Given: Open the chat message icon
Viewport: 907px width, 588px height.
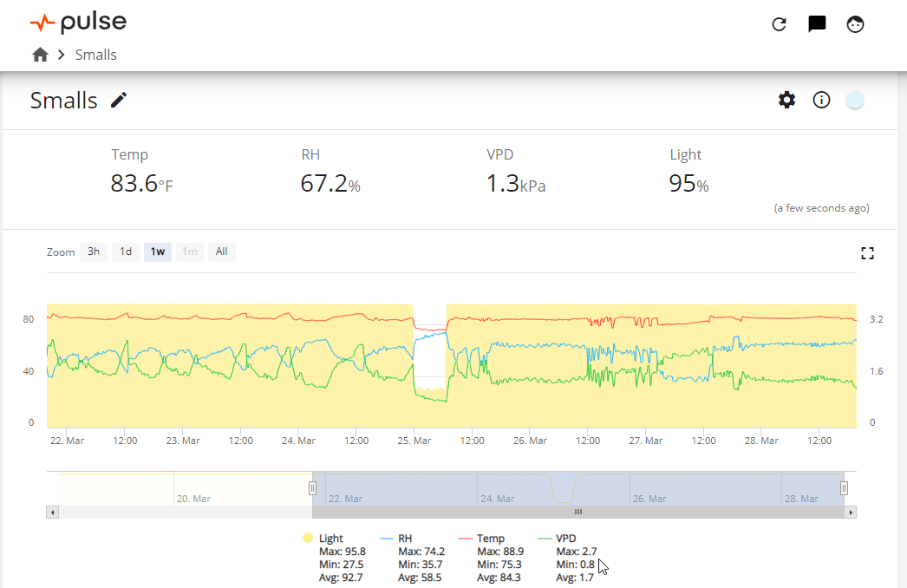Looking at the screenshot, I should [817, 23].
